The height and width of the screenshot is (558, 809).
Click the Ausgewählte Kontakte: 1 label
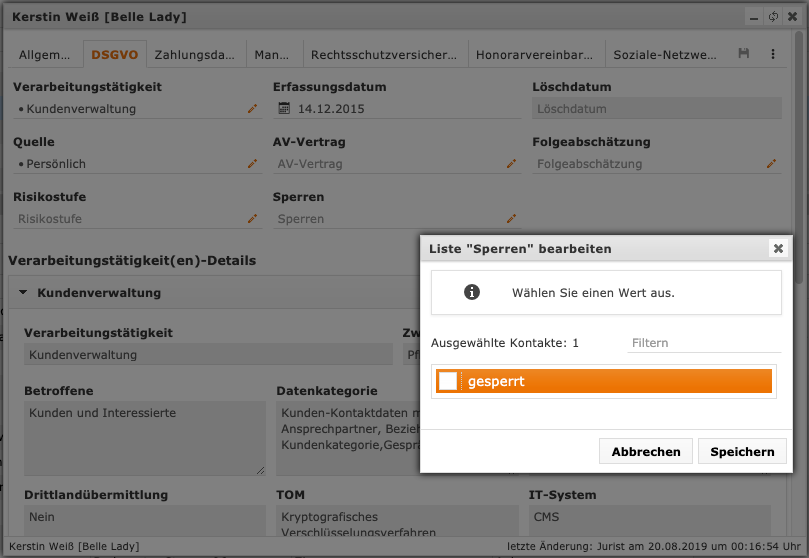click(505, 343)
